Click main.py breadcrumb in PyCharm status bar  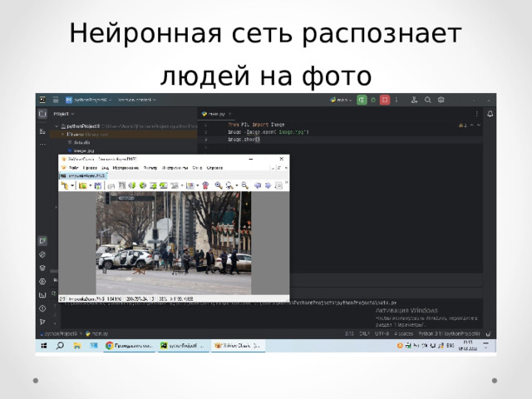pyautogui.click(x=96, y=334)
